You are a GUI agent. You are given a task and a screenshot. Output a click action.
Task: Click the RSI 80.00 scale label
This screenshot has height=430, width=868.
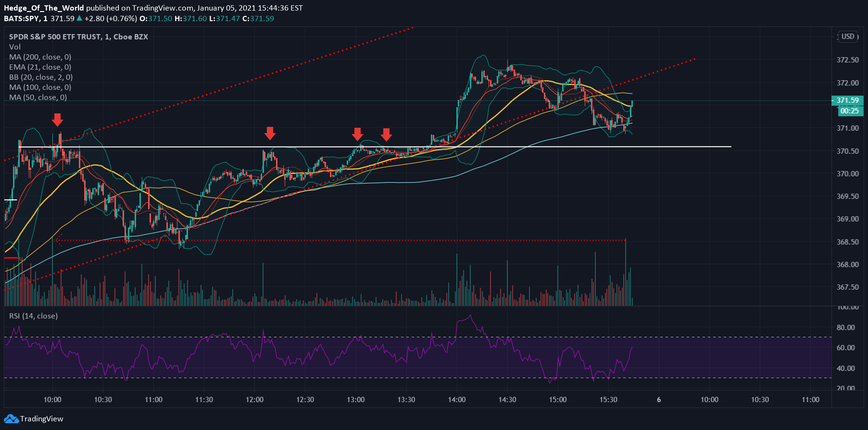846,328
